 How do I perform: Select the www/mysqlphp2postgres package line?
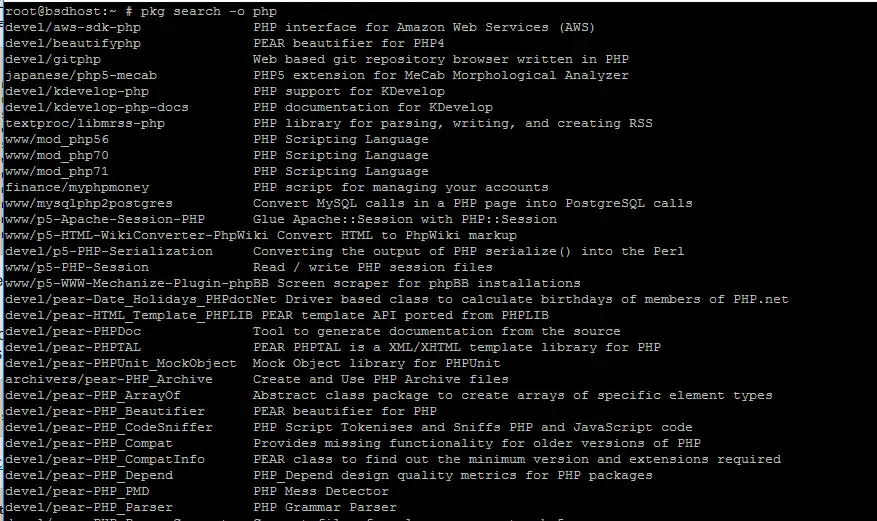(348, 203)
